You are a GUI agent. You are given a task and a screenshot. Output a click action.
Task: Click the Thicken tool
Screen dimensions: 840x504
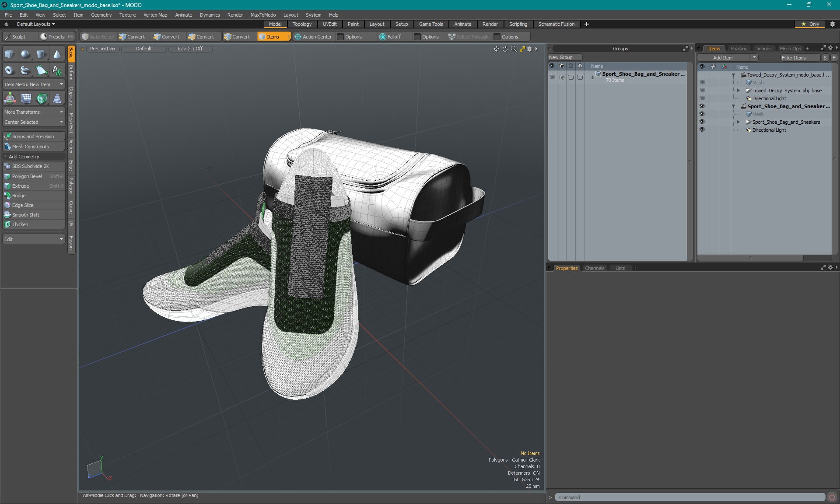coord(20,224)
